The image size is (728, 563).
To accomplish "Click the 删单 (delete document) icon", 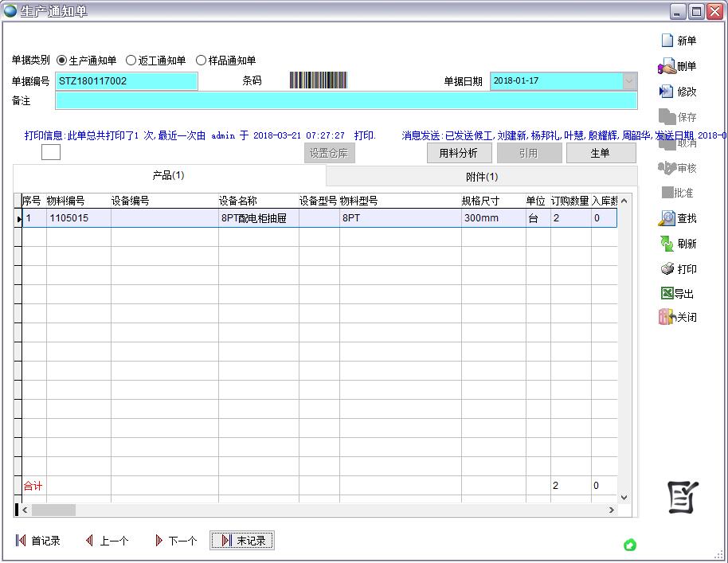I will pos(667,66).
